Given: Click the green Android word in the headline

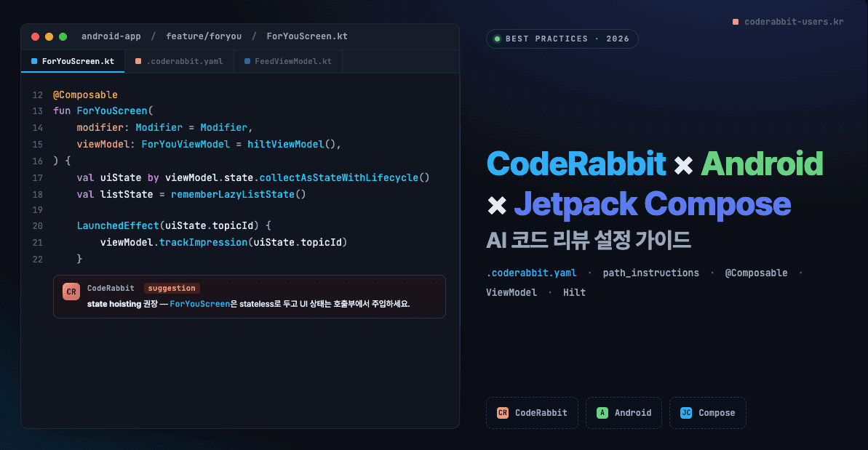Looking at the screenshot, I should pyautogui.click(x=763, y=164).
